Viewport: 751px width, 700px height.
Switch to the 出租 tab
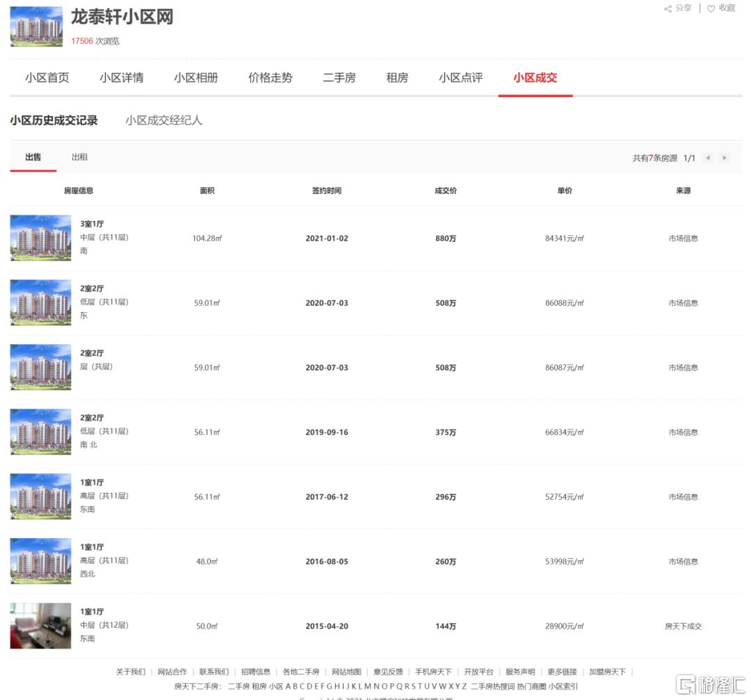pyautogui.click(x=79, y=157)
